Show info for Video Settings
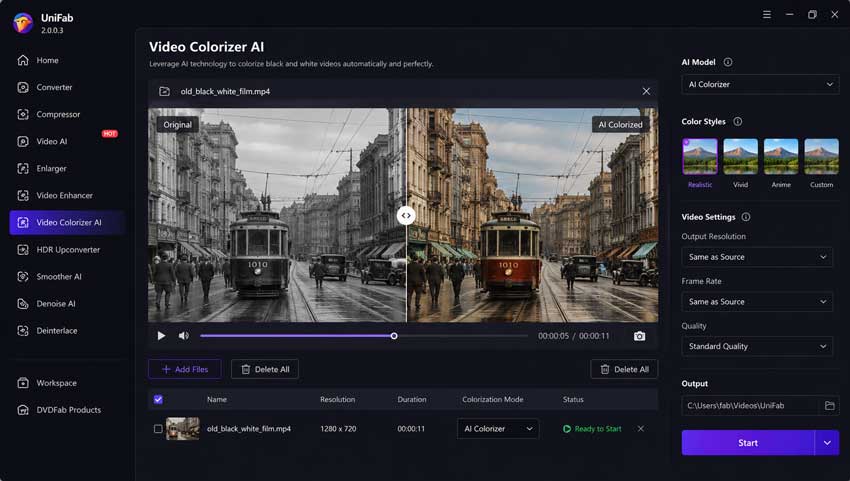Image resolution: width=850 pixels, height=481 pixels. click(746, 217)
